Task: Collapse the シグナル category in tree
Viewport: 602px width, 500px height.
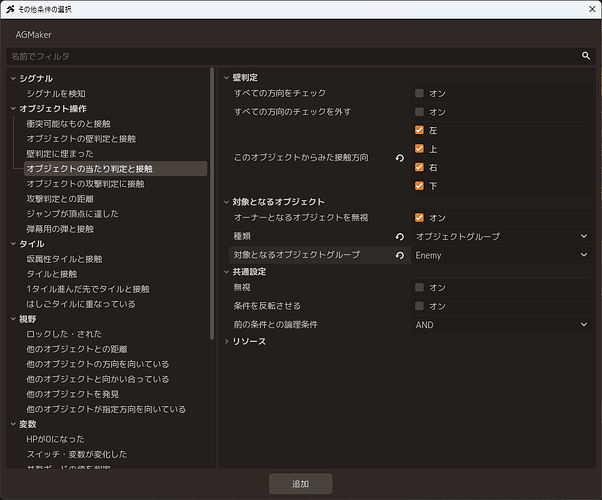Action: [13, 78]
